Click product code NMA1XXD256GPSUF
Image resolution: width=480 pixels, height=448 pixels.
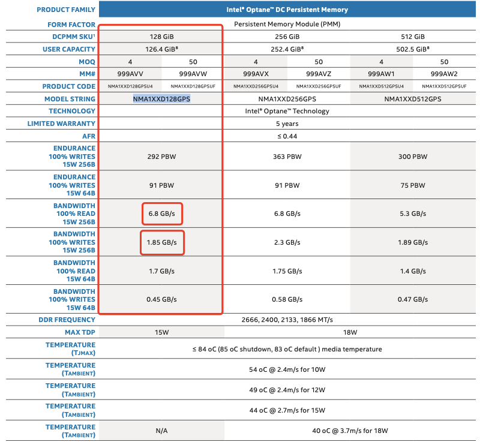click(319, 86)
